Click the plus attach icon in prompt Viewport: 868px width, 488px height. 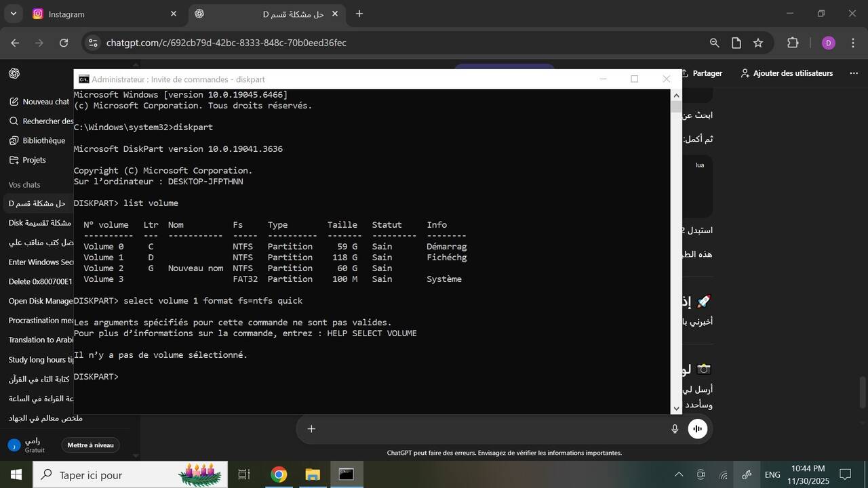pyautogui.click(x=311, y=428)
